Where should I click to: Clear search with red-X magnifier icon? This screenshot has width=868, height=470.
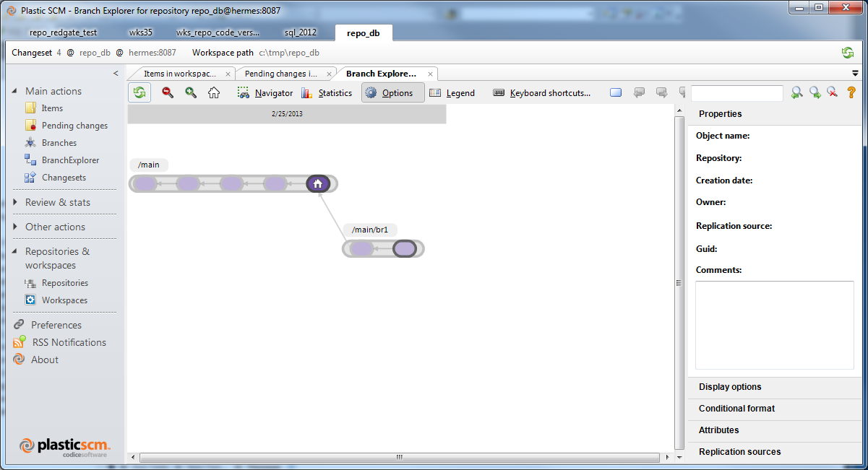point(833,92)
